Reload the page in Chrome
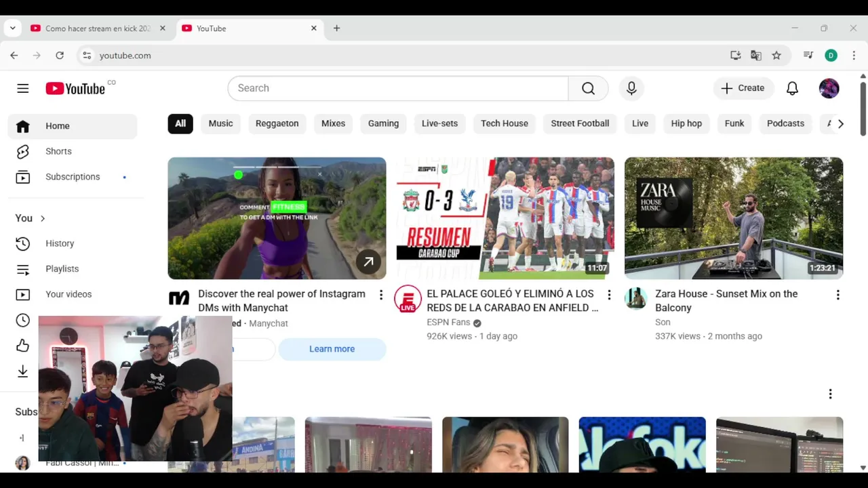 point(60,56)
